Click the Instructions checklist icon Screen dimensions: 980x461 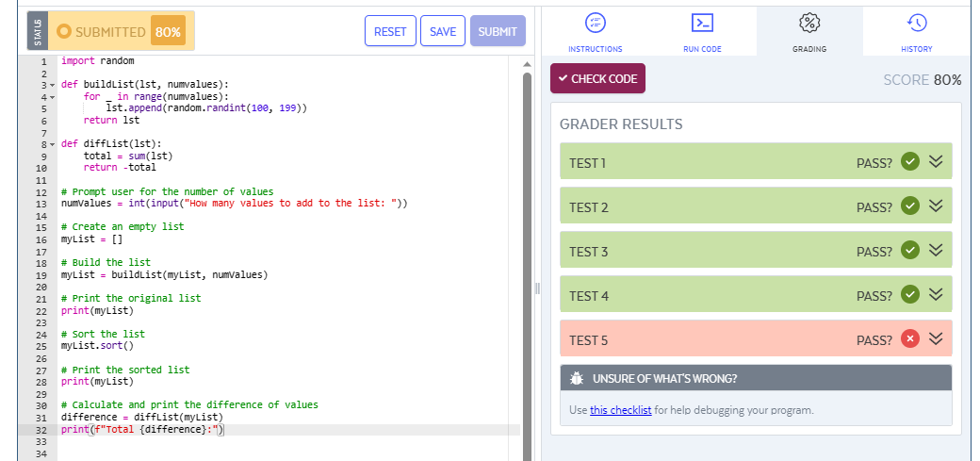point(595,24)
